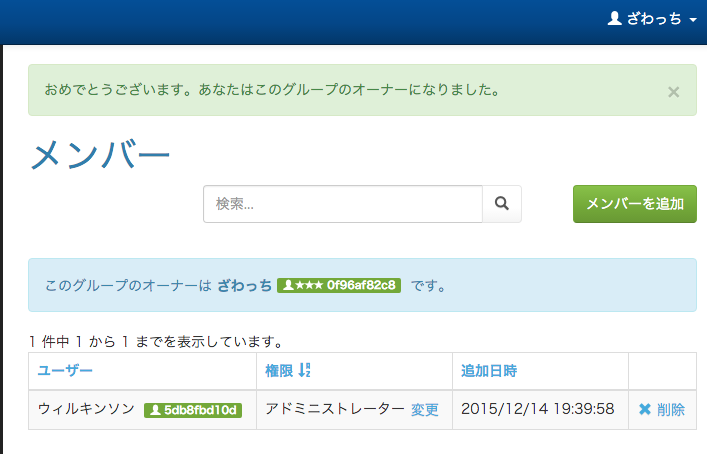Click the メンバーを追加 button
Screen dimensions: 707x454
(x=634, y=204)
